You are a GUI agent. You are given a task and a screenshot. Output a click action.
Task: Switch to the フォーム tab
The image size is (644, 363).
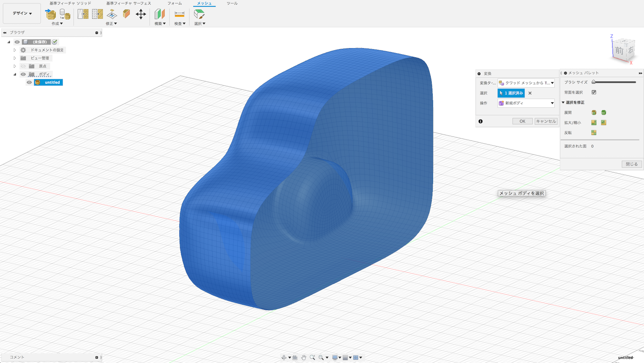tap(174, 3)
